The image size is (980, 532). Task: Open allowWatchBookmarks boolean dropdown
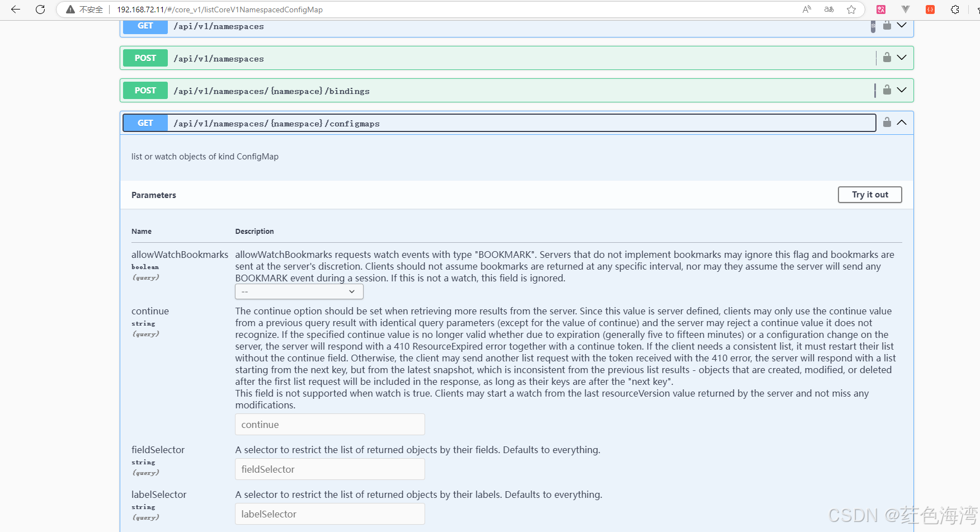pyautogui.click(x=299, y=291)
